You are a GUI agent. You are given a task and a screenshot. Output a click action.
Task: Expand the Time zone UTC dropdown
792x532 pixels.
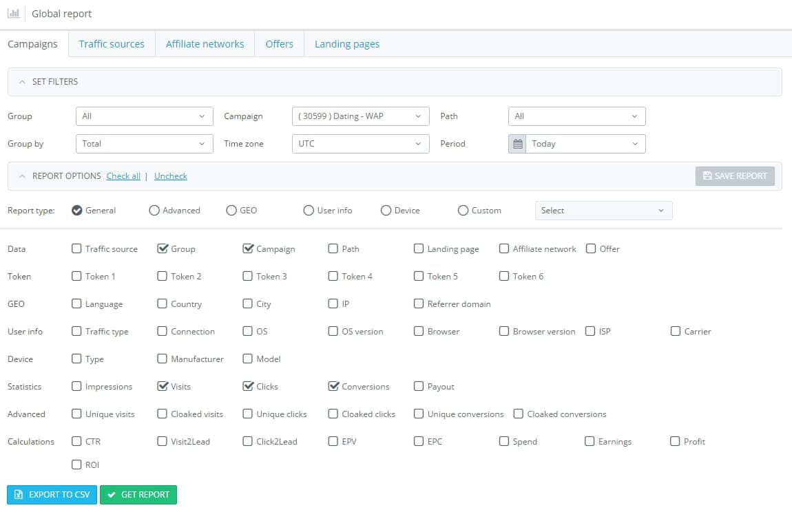(x=361, y=144)
